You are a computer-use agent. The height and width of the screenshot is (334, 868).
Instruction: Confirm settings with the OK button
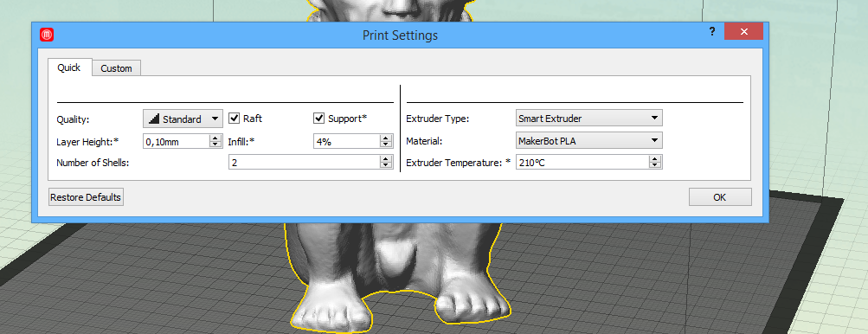coord(720,196)
